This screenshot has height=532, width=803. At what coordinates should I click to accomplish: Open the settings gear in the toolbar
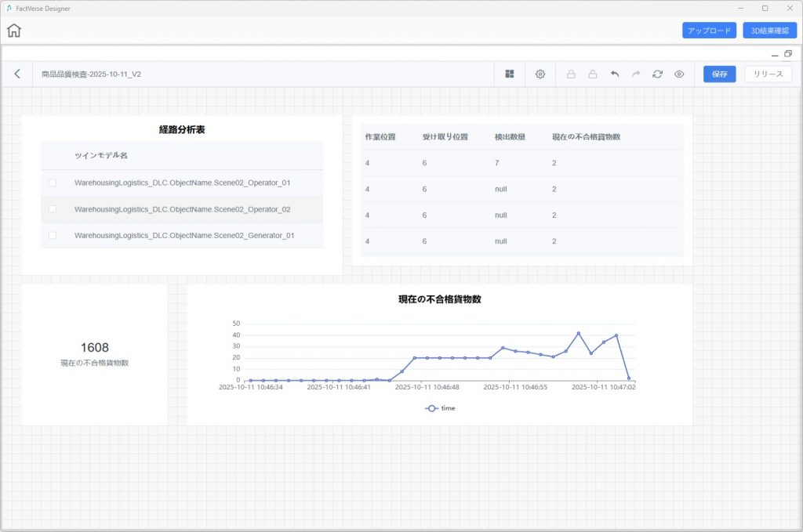point(540,74)
